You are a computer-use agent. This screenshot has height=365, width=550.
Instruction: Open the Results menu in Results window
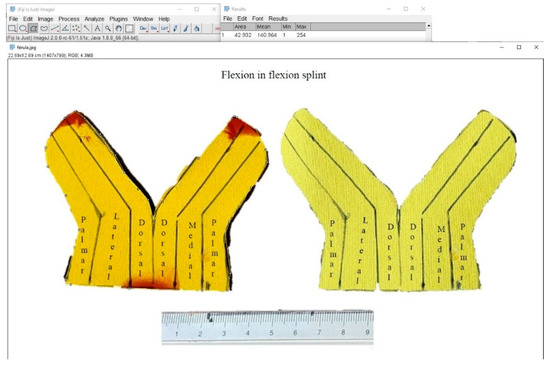coord(278,18)
